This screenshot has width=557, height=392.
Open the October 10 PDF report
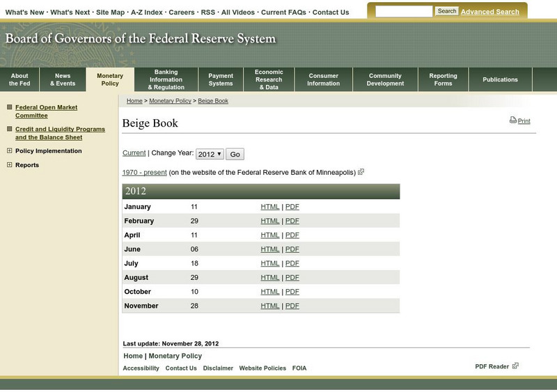coord(292,292)
